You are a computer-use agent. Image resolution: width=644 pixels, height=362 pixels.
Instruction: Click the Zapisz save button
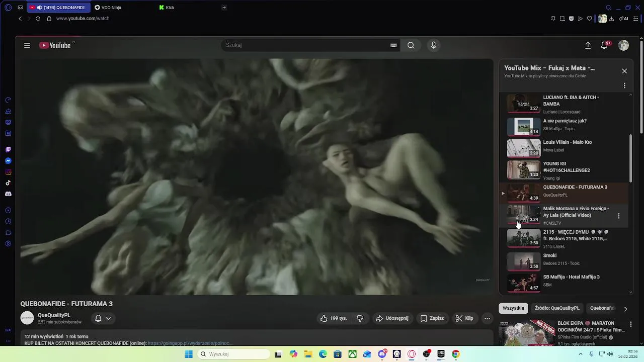tap(432, 318)
